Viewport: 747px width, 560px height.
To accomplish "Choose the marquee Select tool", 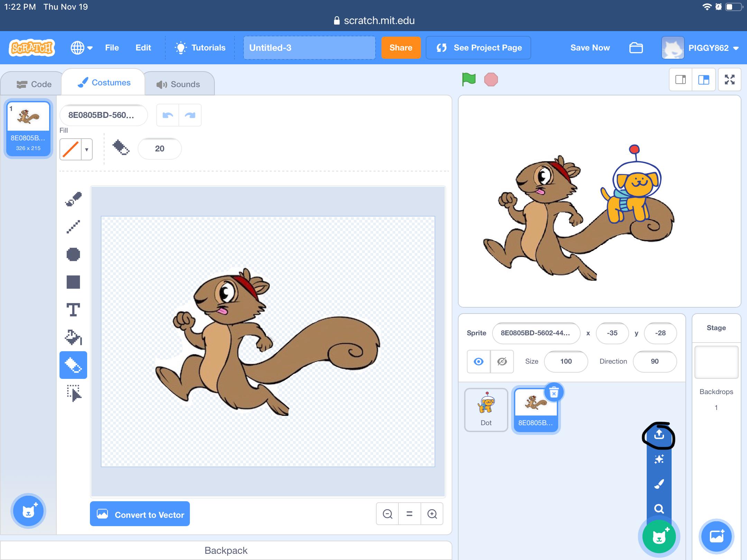I will click(73, 393).
